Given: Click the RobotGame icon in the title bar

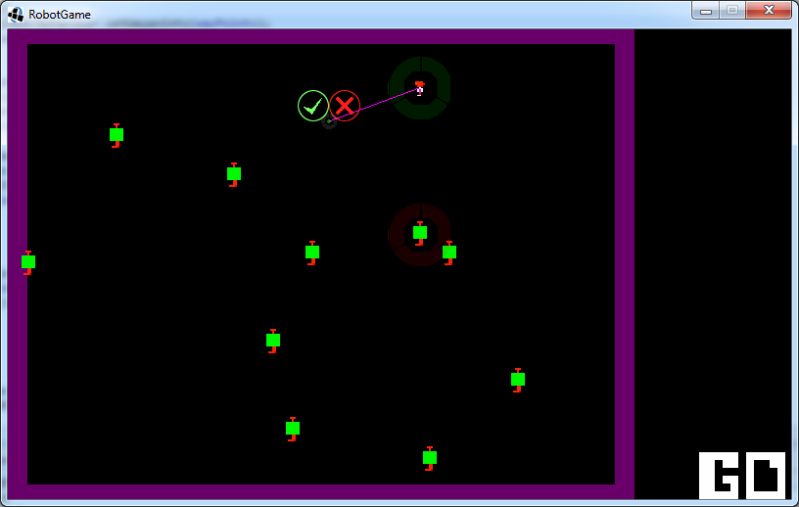Looking at the screenshot, I should click(x=16, y=14).
